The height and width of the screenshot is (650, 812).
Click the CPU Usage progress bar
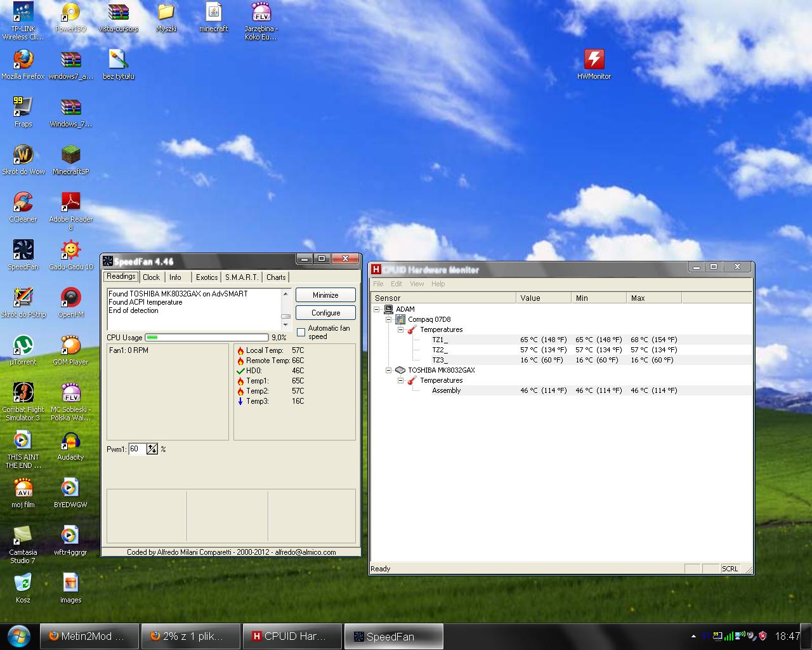tap(207, 338)
